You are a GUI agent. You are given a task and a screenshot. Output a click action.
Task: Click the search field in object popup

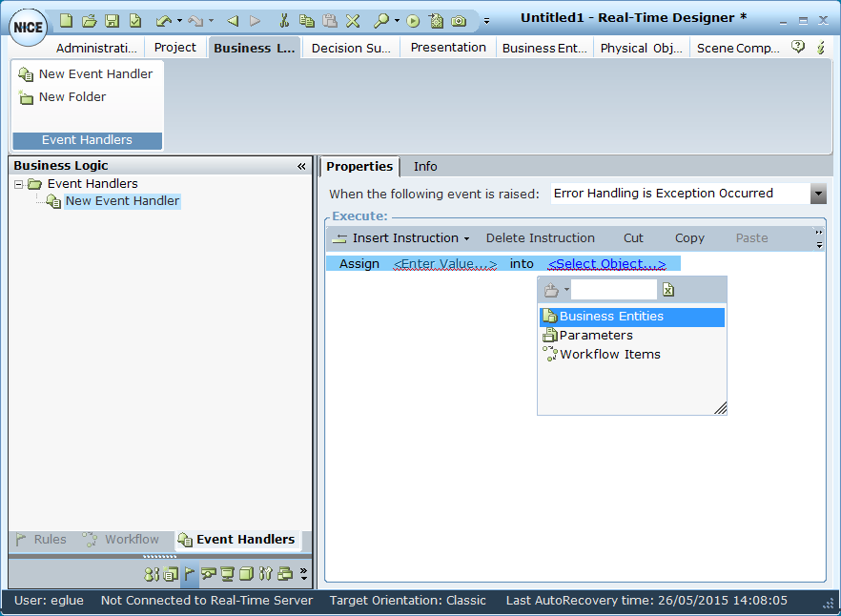point(613,290)
